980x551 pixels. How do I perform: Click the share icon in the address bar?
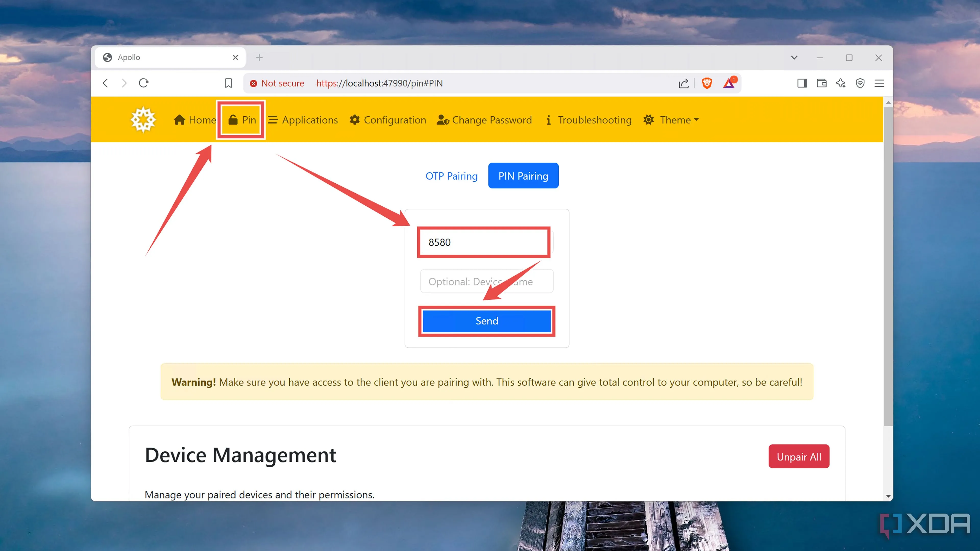tap(683, 83)
